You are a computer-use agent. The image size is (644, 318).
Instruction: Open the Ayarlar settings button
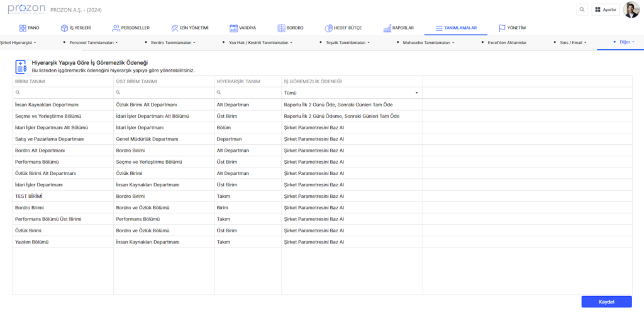[x=606, y=10]
